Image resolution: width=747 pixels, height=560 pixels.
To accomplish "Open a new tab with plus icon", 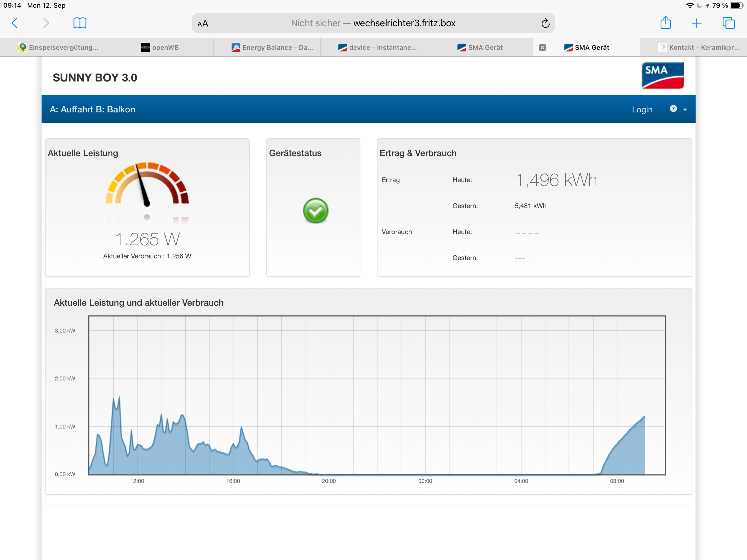I will click(x=696, y=23).
